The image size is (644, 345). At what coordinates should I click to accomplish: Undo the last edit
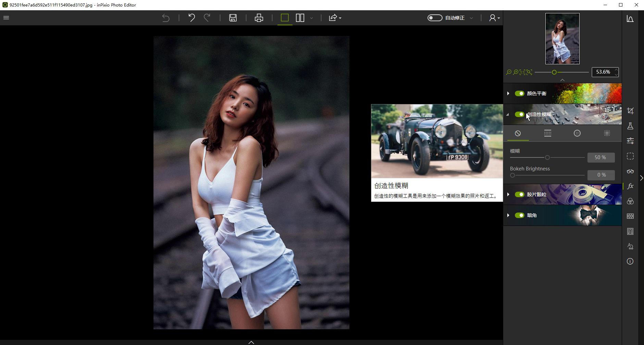[x=191, y=18]
